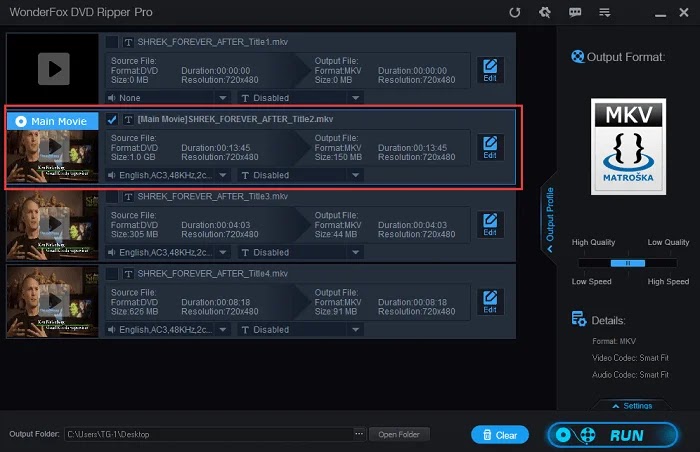Screen dimensions: 700x452
Task: Open the English AC3 audio dropdown for Title4
Action: (167, 330)
